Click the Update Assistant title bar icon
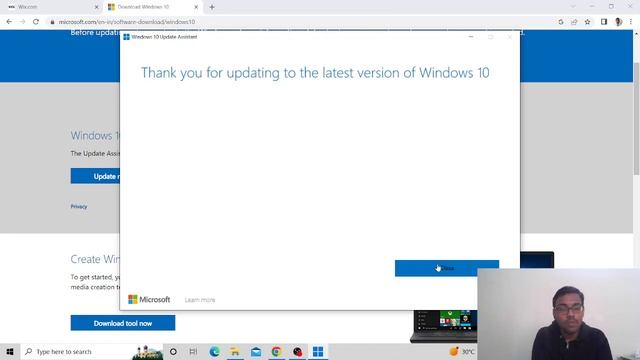This screenshot has width=640, height=360. coord(127,37)
